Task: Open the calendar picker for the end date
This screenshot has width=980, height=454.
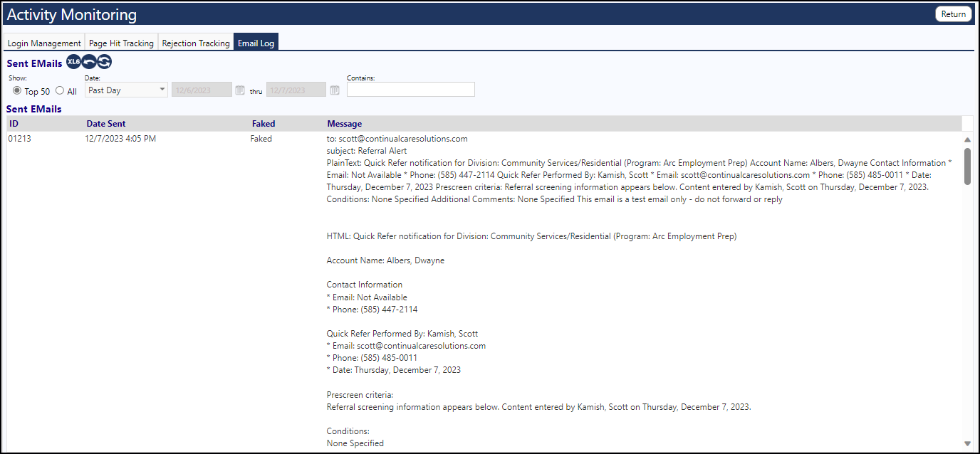Action: [335, 90]
